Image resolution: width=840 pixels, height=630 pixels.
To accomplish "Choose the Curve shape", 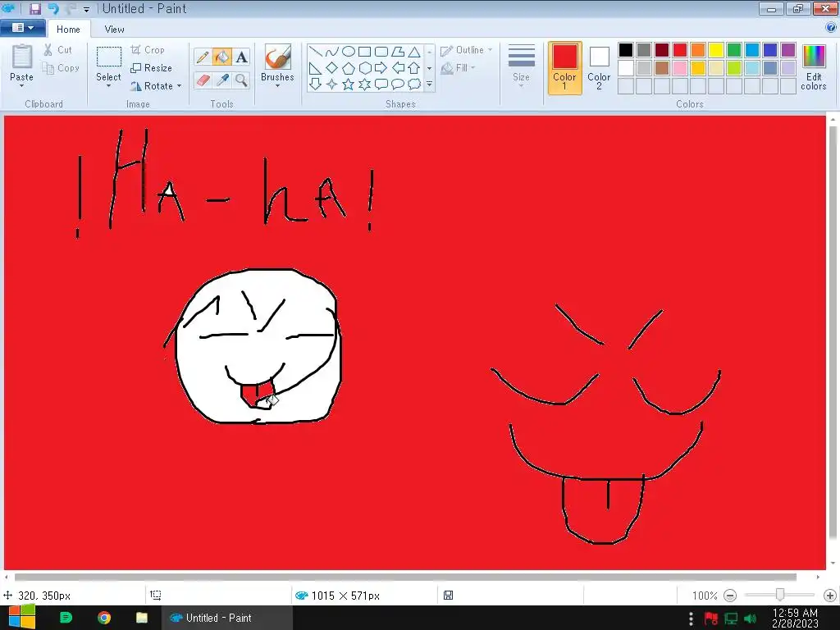I will 331,52.
